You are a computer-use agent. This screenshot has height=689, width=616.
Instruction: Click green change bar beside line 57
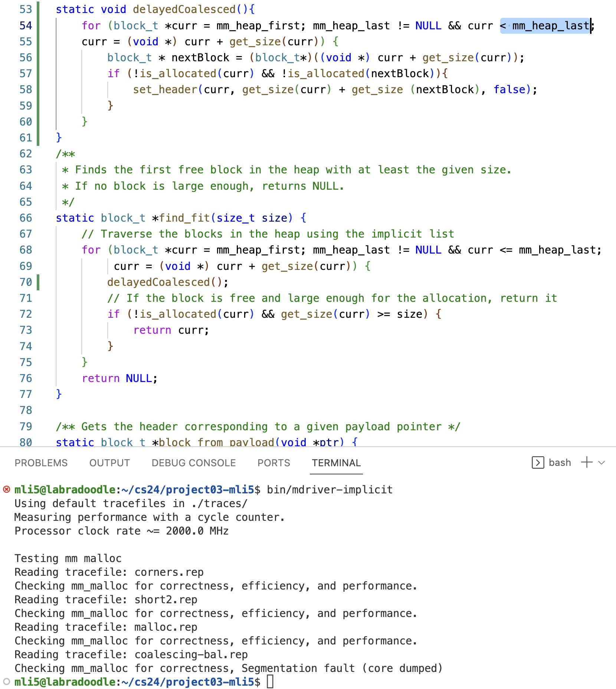click(38, 74)
